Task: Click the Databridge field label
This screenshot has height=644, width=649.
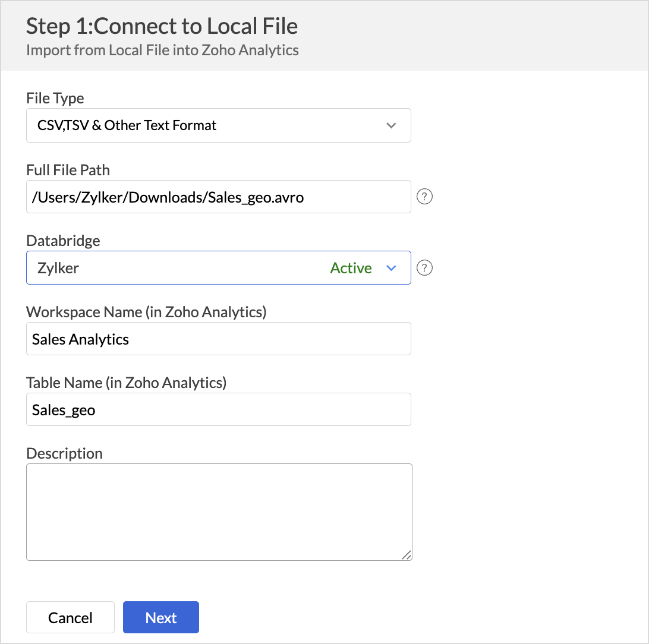Action: pyautogui.click(x=63, y=241)
